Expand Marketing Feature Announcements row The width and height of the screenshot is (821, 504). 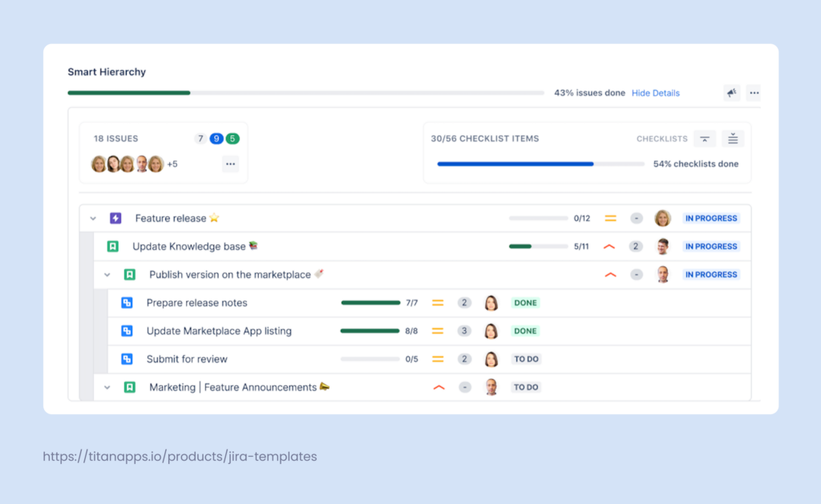(107, 387)
